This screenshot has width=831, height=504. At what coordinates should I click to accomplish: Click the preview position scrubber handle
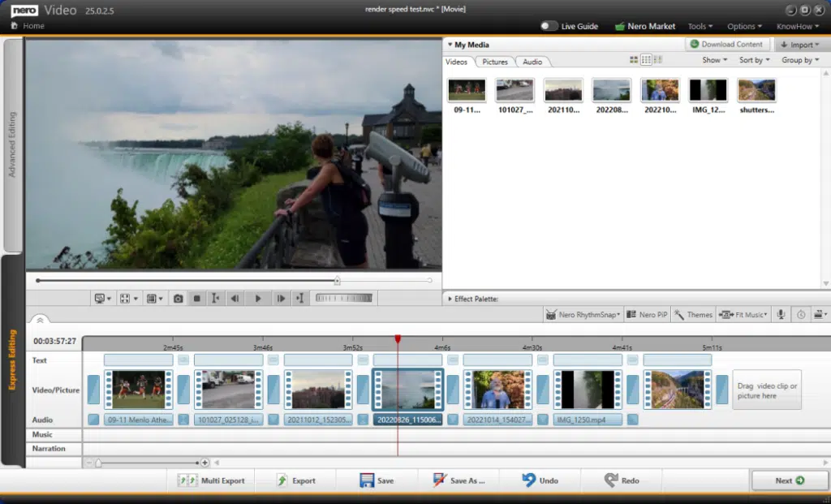click(x=337, y=280)
